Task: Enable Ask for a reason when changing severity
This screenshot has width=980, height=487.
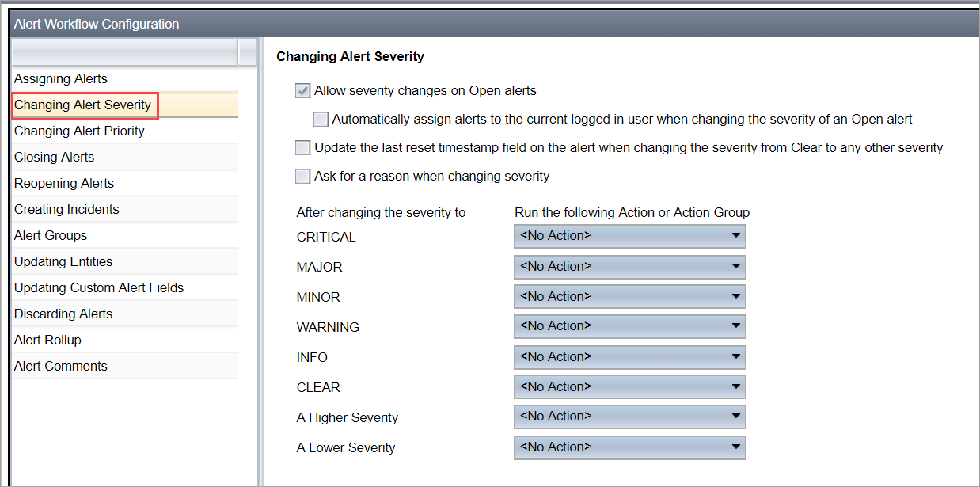Action: click(302, 177)
